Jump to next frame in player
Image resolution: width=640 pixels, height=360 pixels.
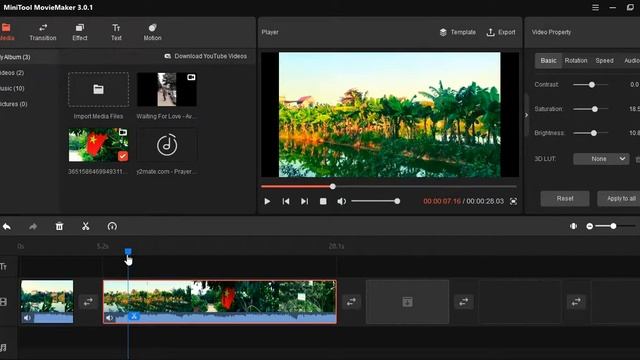tap(304, 201)
